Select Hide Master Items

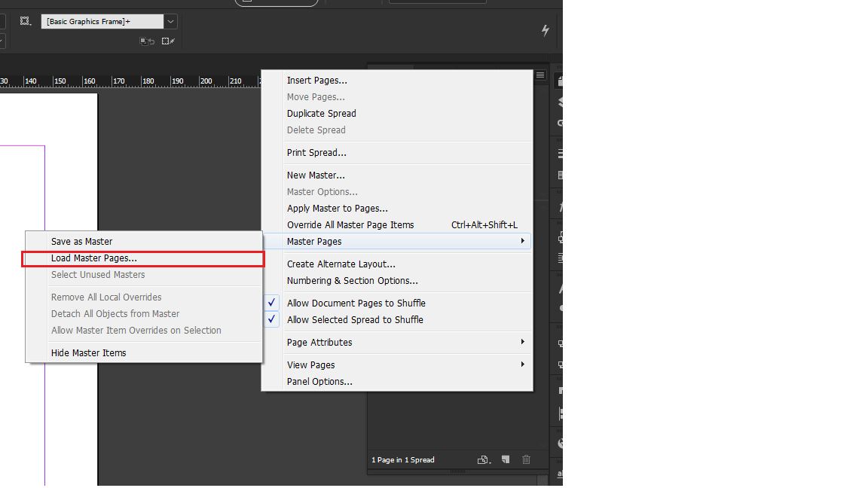coord(144,353)
